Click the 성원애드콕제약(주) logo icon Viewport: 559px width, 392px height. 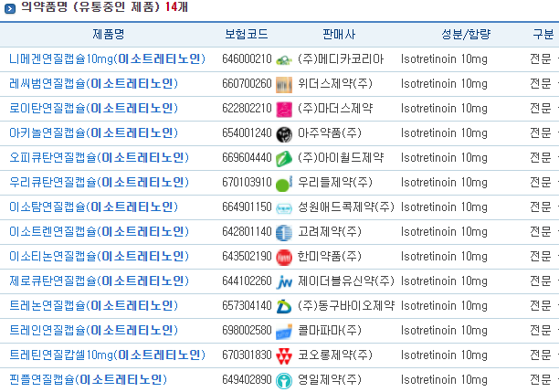coord(284,208)
